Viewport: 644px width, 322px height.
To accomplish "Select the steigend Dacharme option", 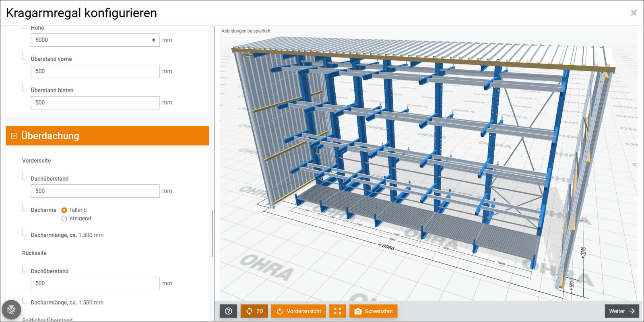I will pyautogui.click(x=64, y=219).
